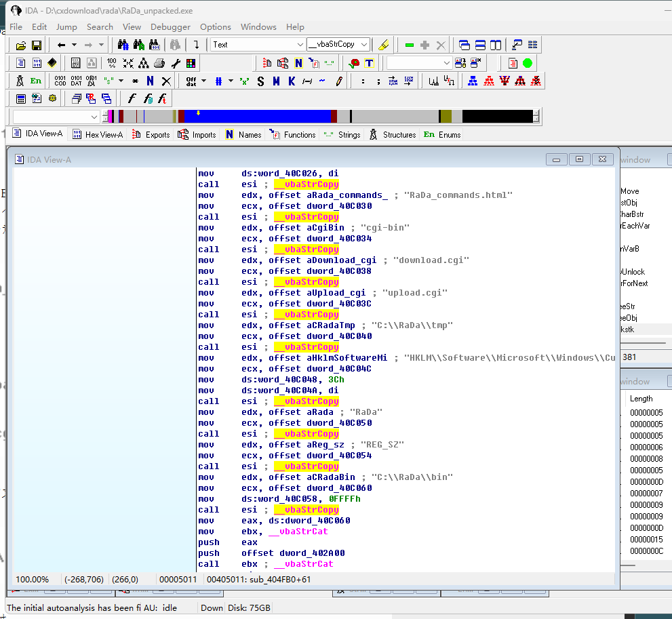Screen dimensions: 672x619
Task: Open a file with the folder icon
Action: pyautogui.click(x=20, y=45)
